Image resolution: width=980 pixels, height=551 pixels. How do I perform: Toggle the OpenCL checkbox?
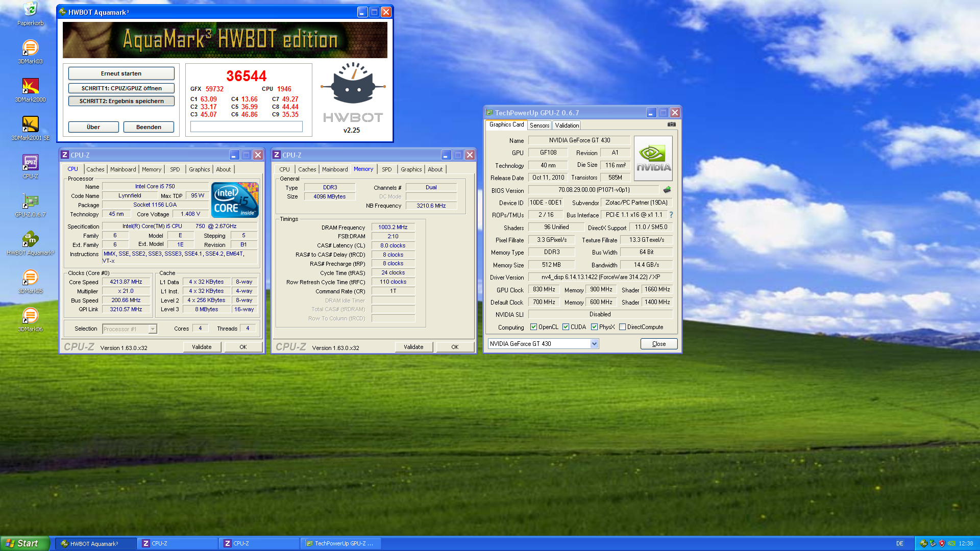(533, 327)
